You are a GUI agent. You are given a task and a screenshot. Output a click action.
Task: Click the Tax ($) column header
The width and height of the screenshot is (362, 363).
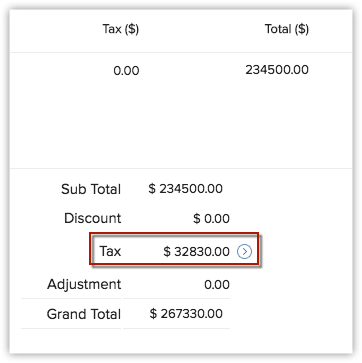point(120,29)
